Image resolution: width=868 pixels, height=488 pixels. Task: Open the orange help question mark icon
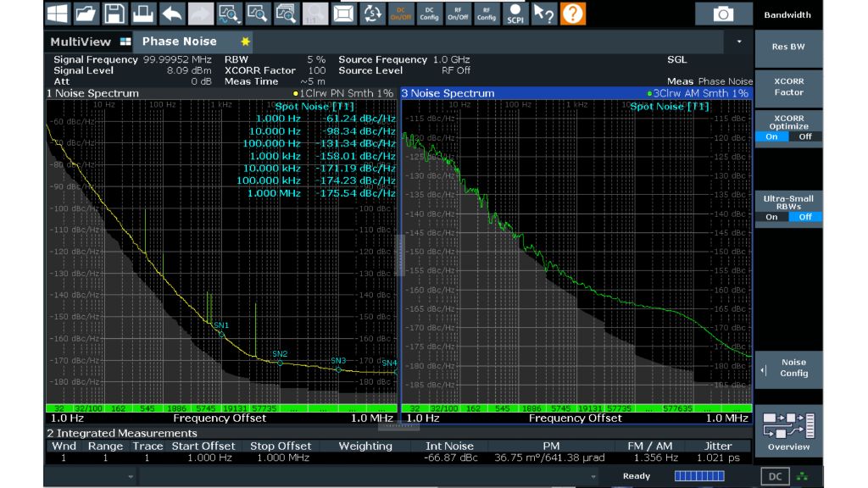573,14
